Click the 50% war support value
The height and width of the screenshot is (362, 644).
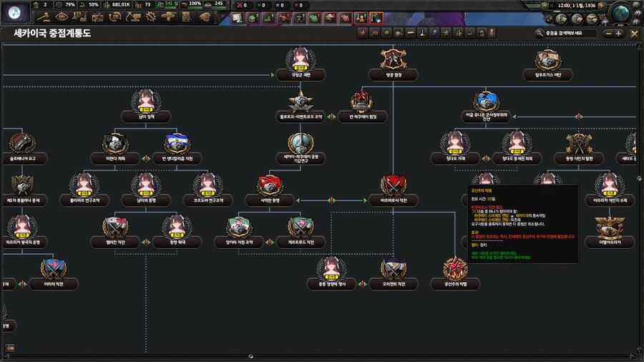point(94,4)
